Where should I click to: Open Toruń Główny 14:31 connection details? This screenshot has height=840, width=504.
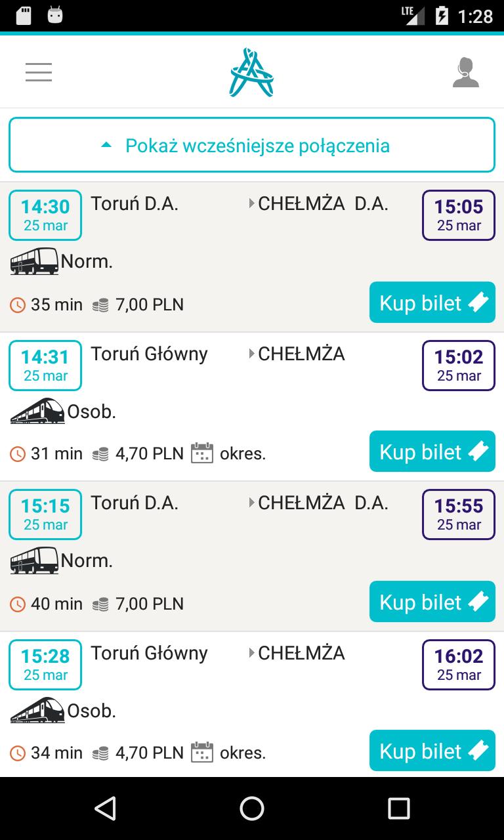click(149, 354)
